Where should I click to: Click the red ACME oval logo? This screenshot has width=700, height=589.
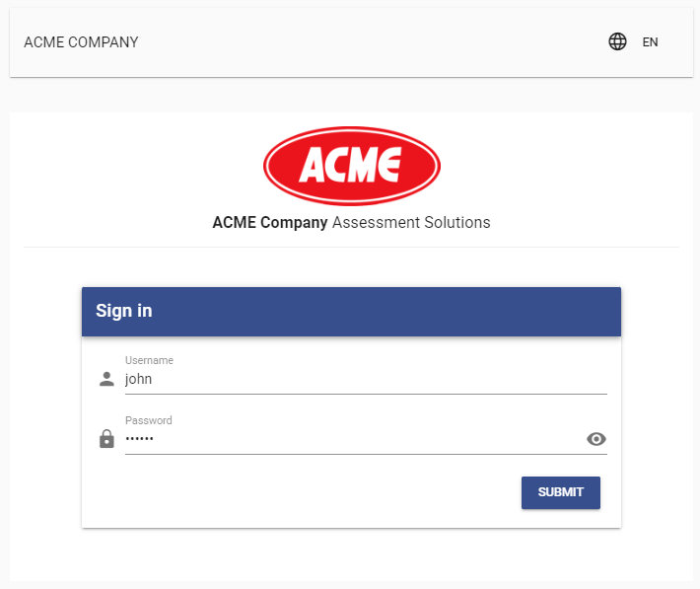tap(352, 166)
